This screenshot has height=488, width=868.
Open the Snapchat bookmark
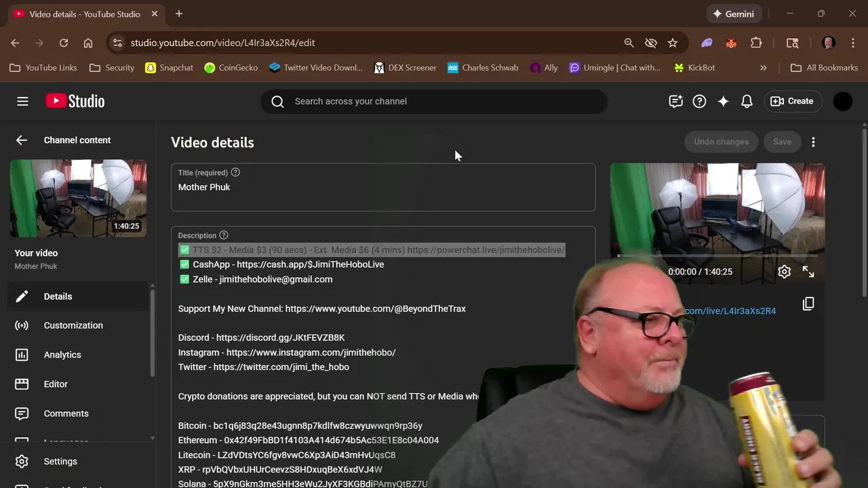tap(170, 68)
